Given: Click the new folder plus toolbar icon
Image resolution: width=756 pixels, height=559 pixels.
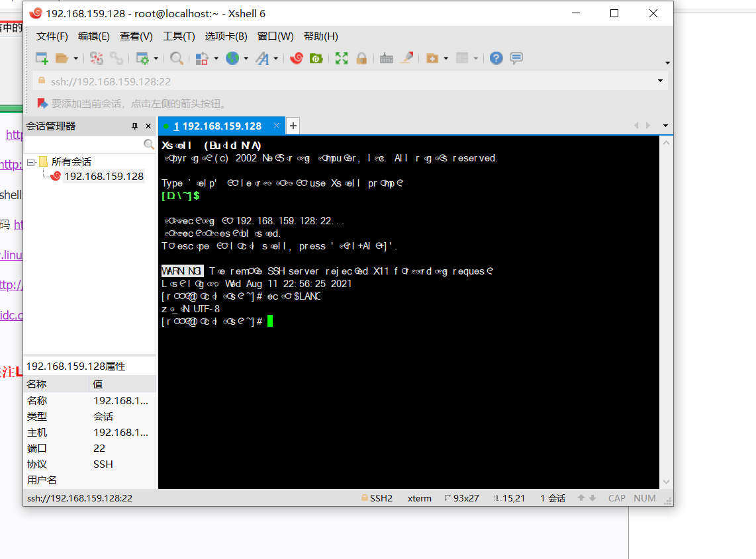Looking at the screenshot, I should [432, 58].
